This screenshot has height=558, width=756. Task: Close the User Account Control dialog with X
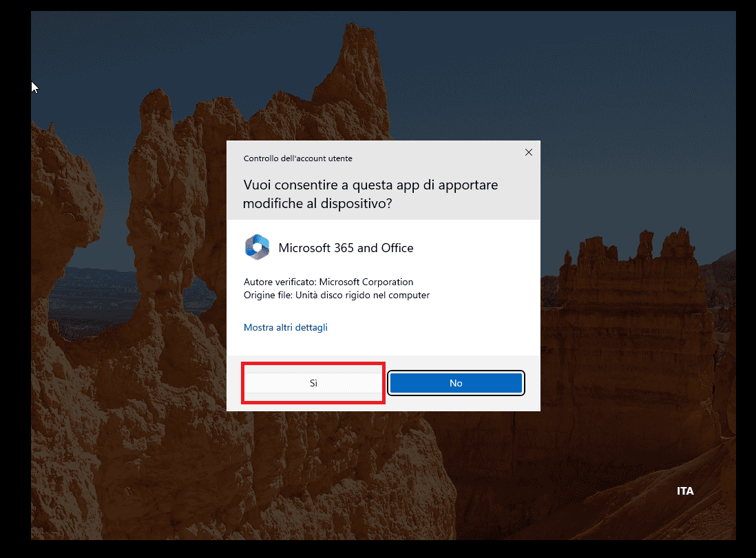point(528,152)
